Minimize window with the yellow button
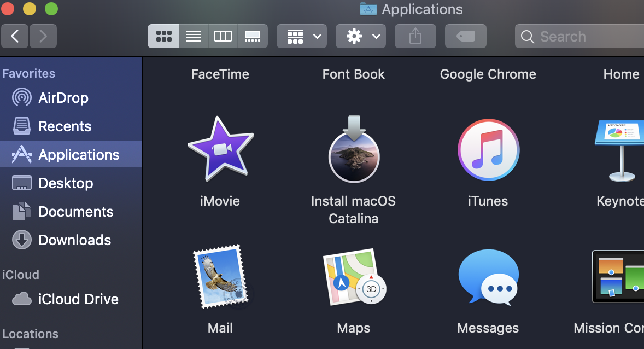The width and height of the screenshot is (644, 349). (30, 9)
